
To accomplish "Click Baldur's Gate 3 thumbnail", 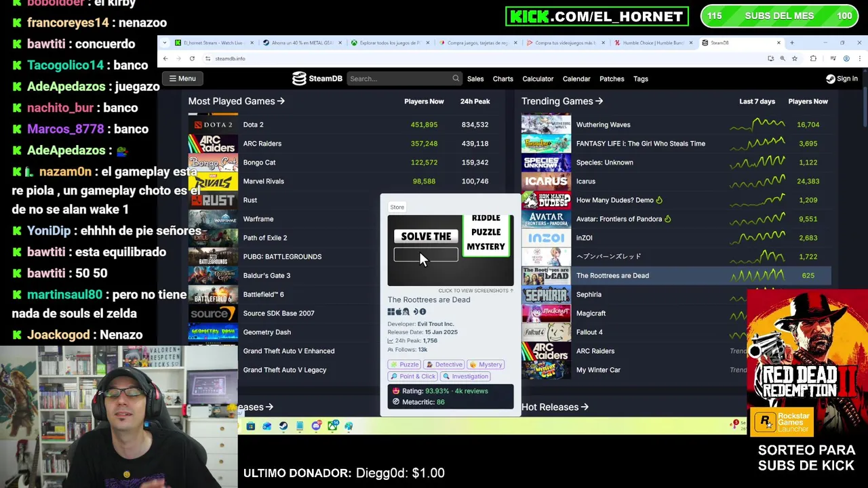I will [x=213, y=276].
